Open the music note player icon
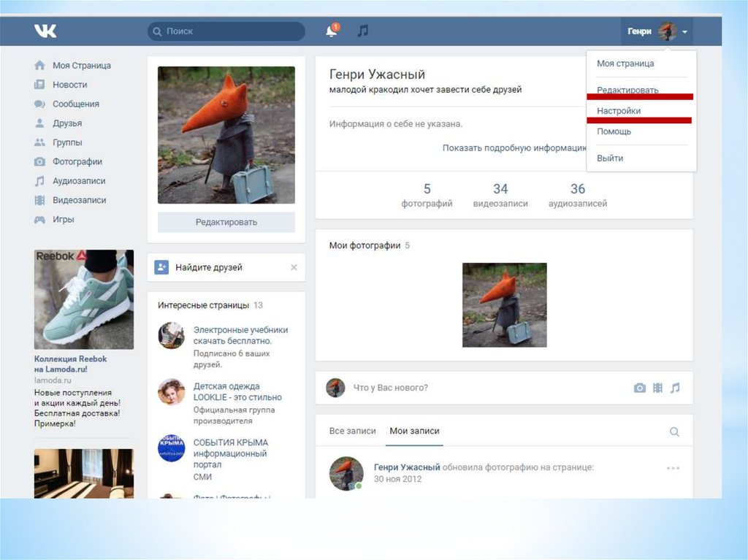Screen dimensions: 748x560 (362, 31)
